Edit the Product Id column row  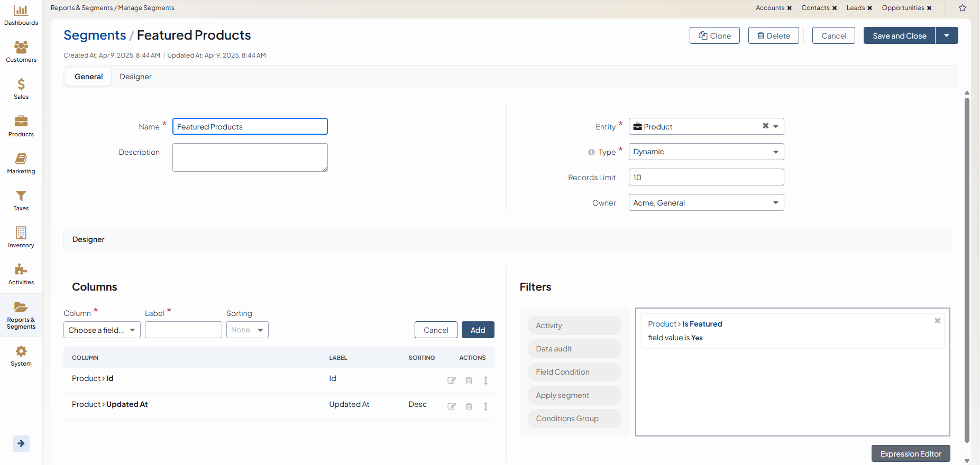[x=452, y=380]
